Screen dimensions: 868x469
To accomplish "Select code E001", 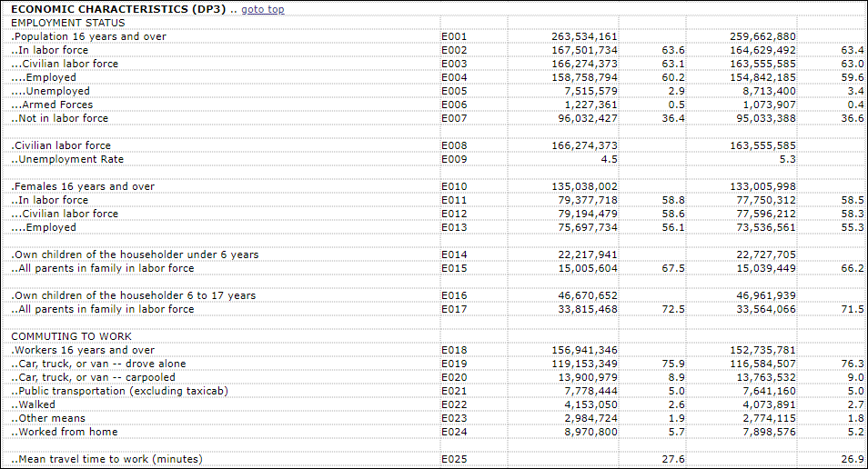I will [454, 36].
